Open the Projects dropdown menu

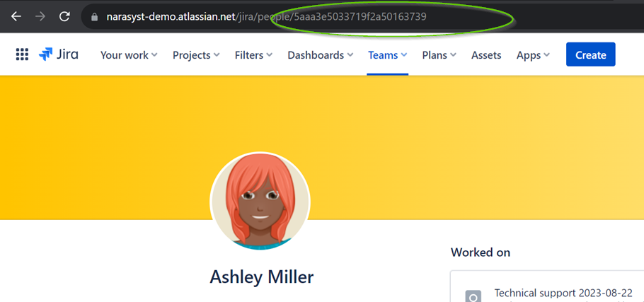[196, 55]
